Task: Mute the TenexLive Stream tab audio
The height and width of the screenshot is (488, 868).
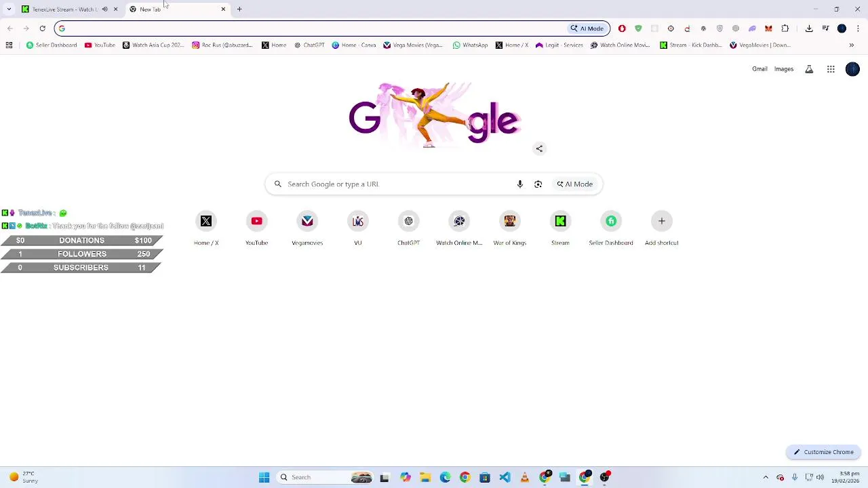Action: point(104,9)
